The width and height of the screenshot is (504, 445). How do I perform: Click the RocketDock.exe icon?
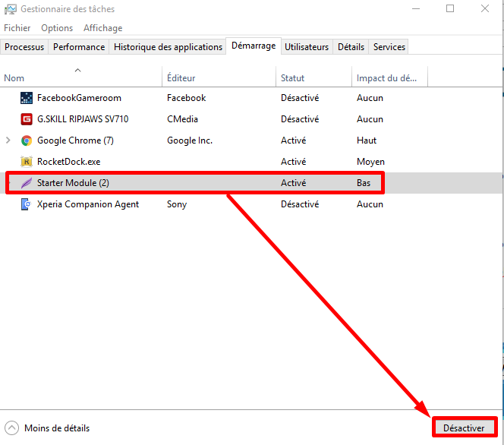point(27,162)
